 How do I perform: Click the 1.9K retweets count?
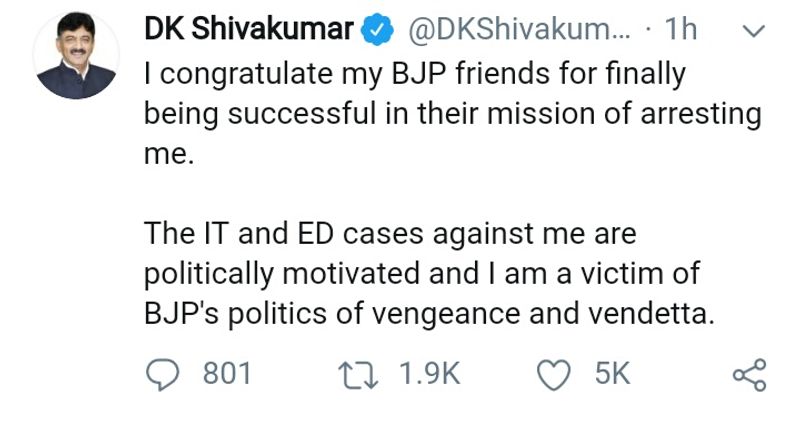[x=429, y=374]
